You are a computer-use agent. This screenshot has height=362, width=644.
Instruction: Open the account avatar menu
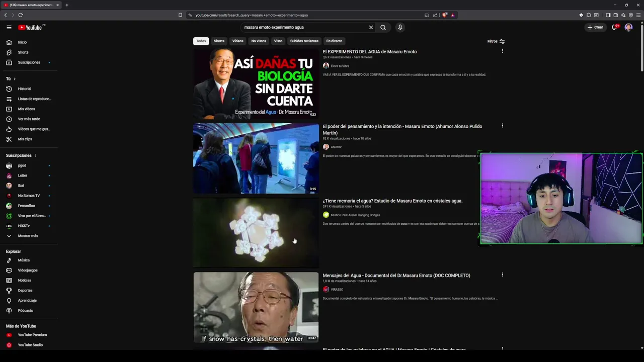coord(628,27)
